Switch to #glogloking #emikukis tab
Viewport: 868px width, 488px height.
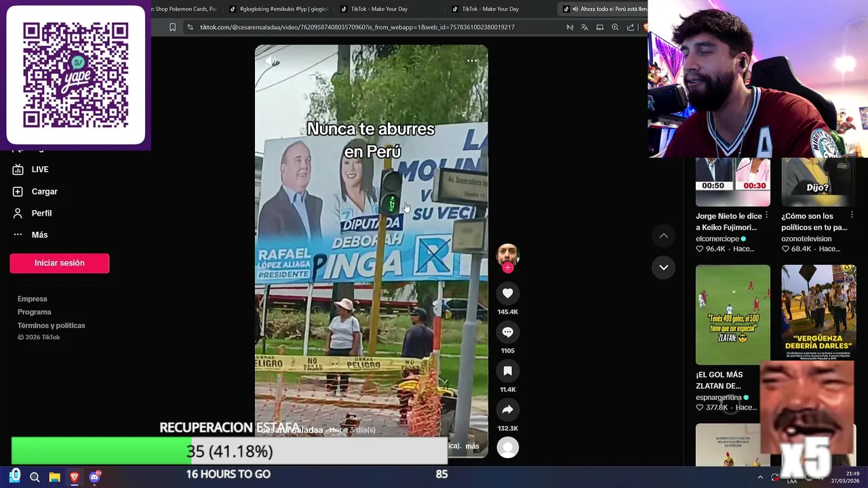click(x=279, y=9)
